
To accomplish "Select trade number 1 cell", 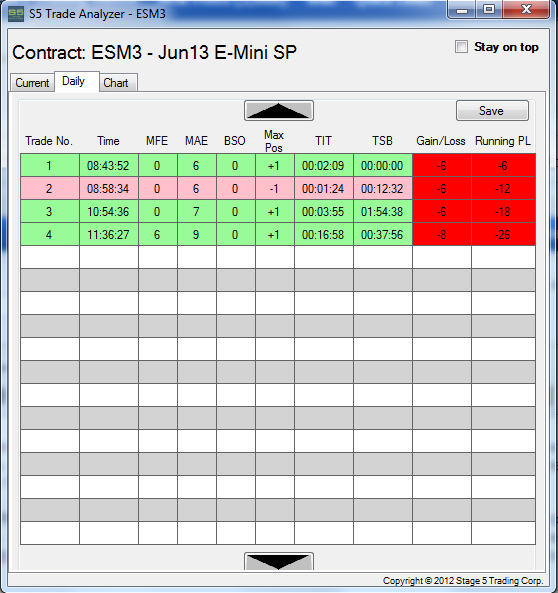I will coord(50,165).
